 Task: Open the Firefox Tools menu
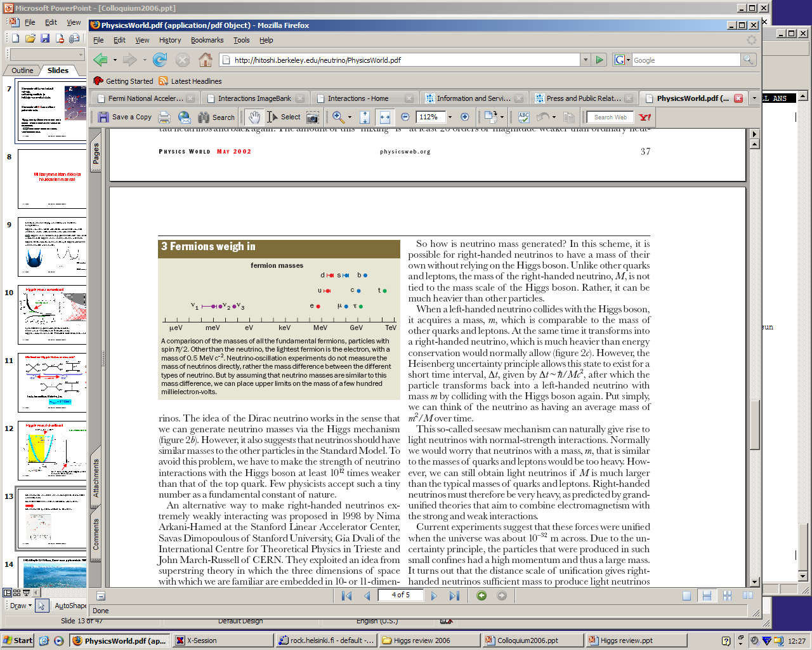(x=241, y=40)
